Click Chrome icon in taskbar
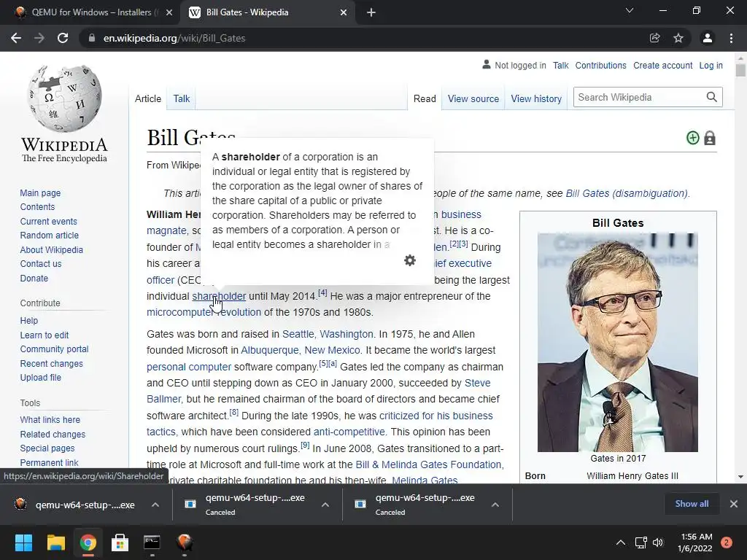The height and width of the screenshot is (560, 747). (x=88, y=542)
